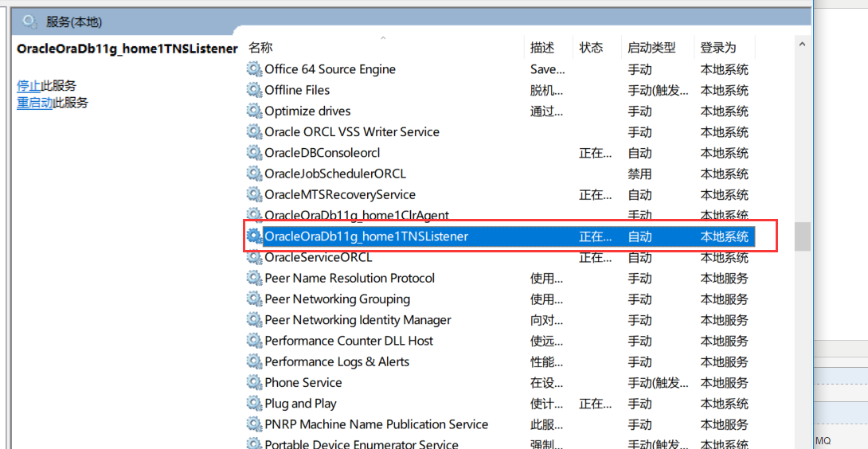Screen dimensions: 868x449
Task: Click the 停止 link to stop this service
Action: point(29,86)
